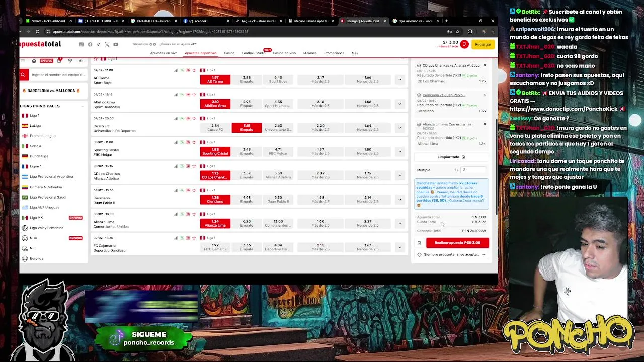
Task: Open the Misiones tab
Action: coord(310,53)
